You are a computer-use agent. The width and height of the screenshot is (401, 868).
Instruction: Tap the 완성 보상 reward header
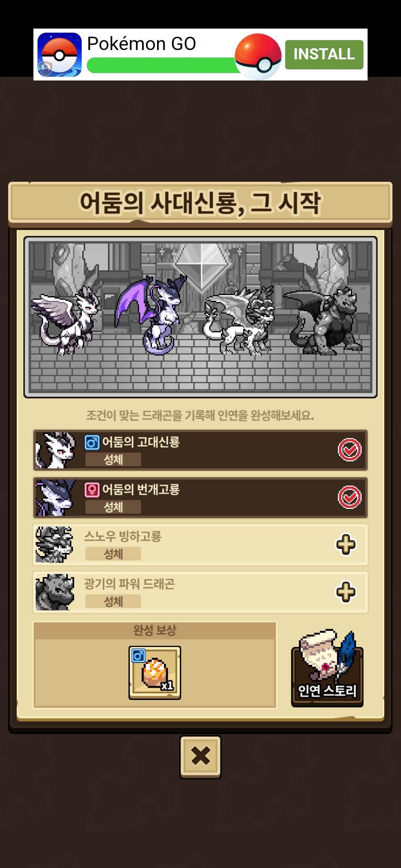tap(155, 630)
